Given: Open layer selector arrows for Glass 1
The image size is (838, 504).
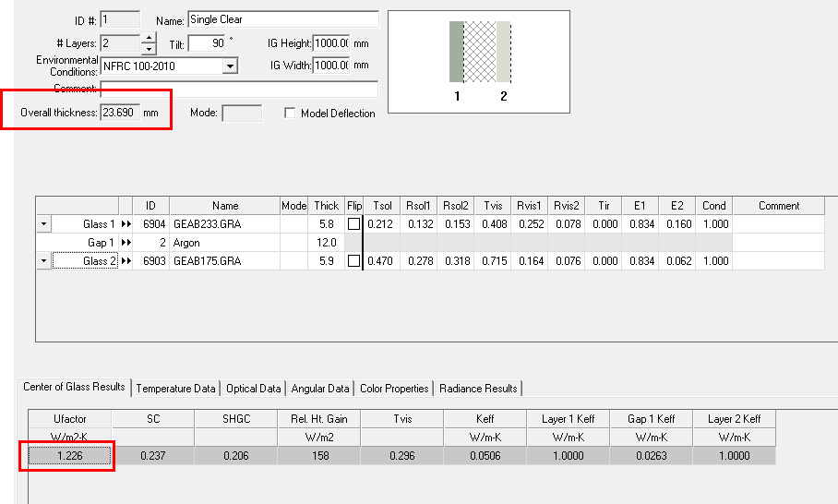Looking at the screenshot, I should [126, 224].
